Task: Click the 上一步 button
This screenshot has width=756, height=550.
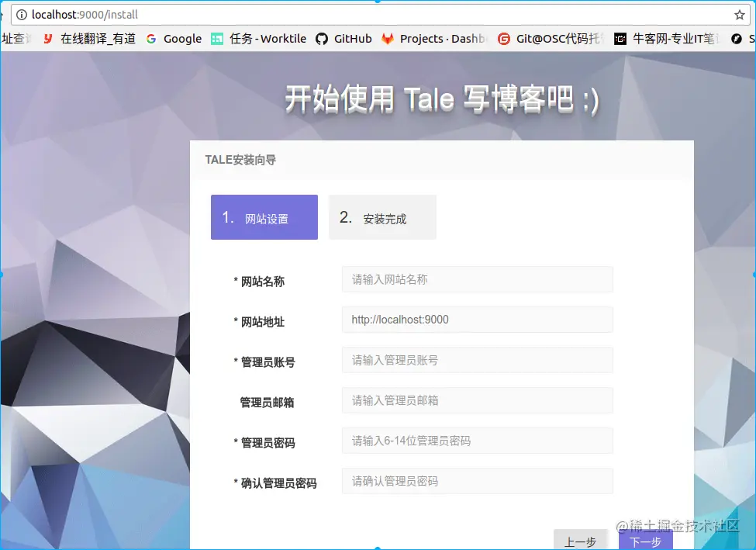Action: 581,541
